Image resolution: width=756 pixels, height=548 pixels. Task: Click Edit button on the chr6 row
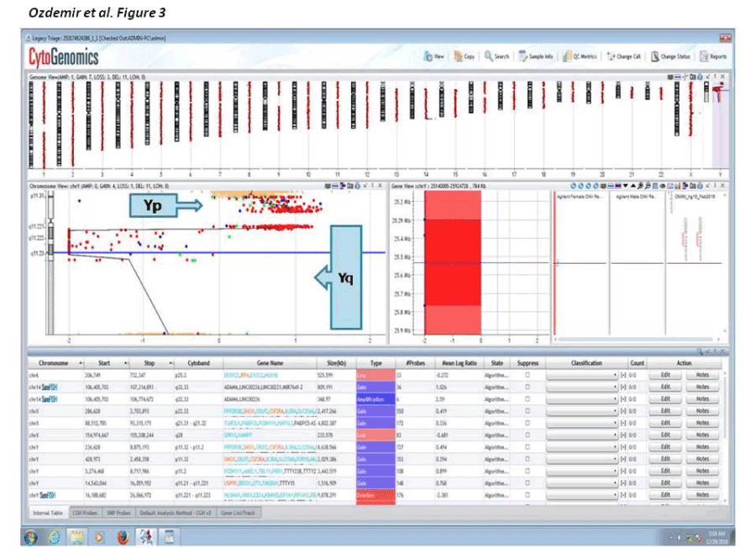click(665, 375)
